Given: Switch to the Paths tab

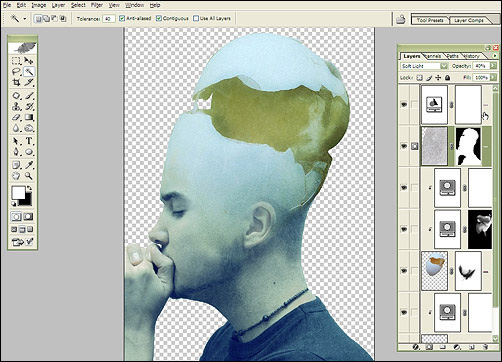Looking at the screenshot, I should coord(453,56).
